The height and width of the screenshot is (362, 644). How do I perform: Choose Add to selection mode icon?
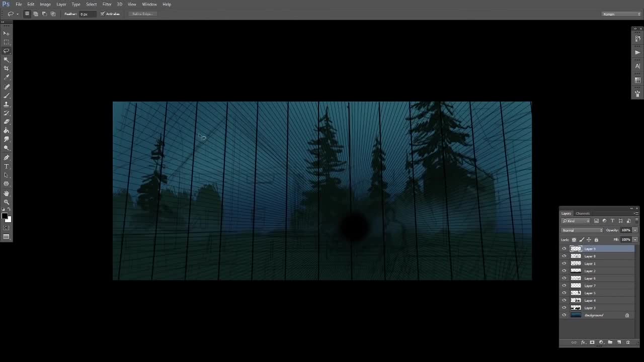click(x=36, y=14)
